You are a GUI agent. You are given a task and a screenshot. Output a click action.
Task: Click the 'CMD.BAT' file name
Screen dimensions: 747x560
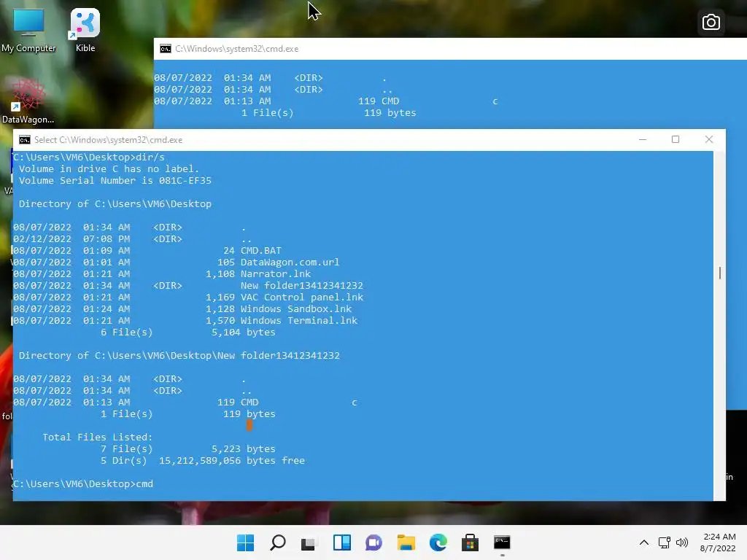(x=261, y=251)
